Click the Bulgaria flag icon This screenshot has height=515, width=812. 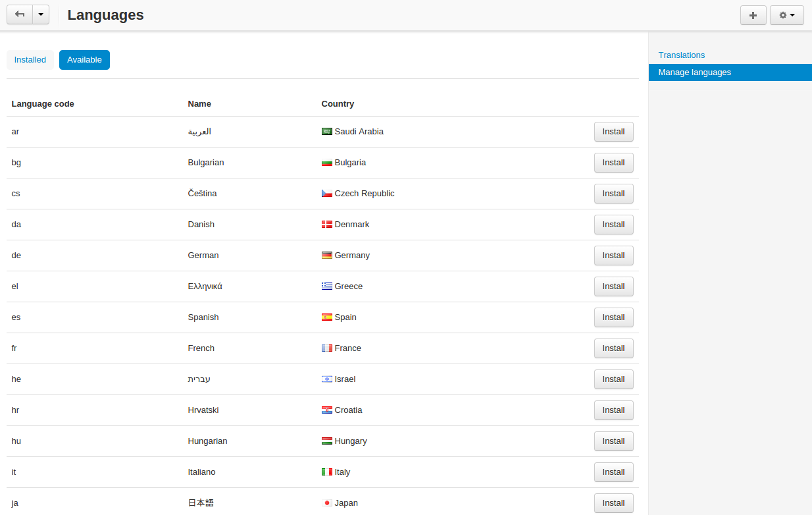coord(327,163)
